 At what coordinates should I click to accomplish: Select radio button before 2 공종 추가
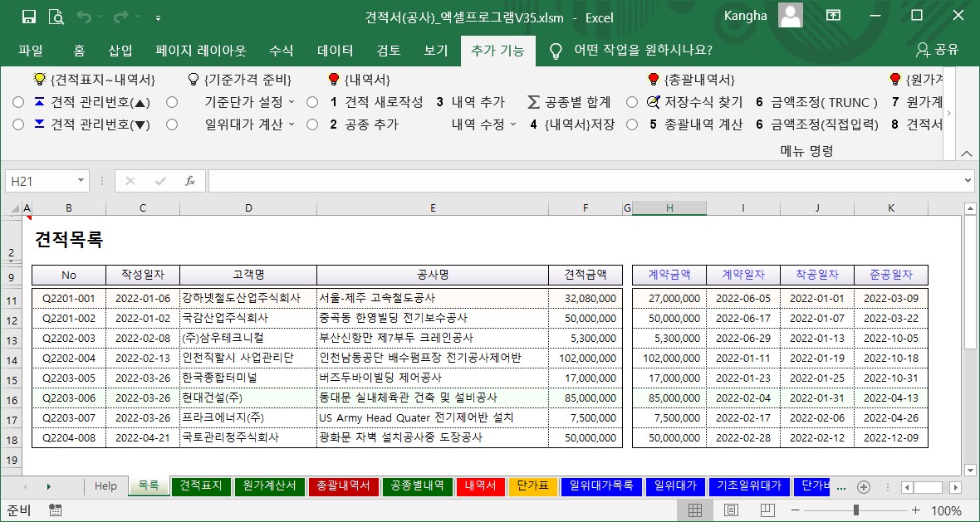312,124
